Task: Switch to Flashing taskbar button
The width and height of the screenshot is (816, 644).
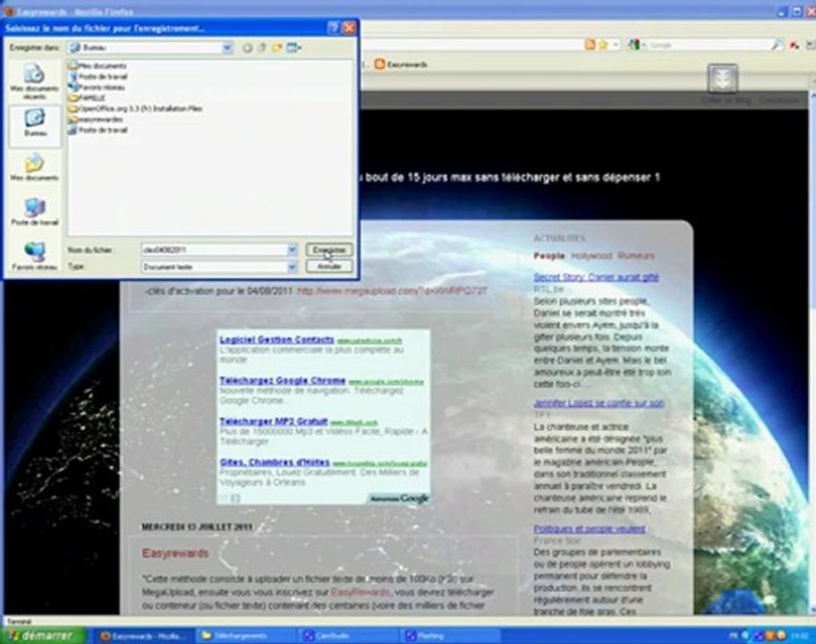Action: click(451, 636)
